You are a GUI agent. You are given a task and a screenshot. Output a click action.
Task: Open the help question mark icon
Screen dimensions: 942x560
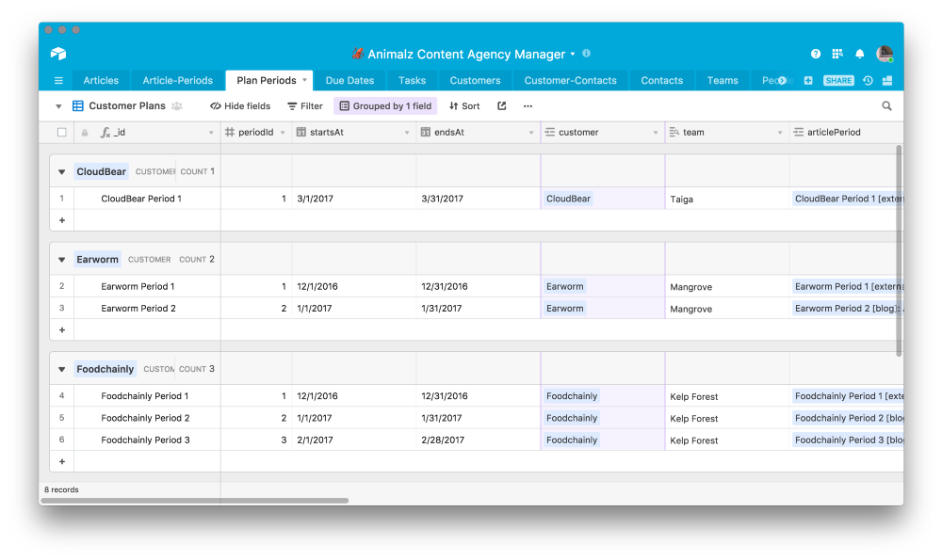(815, 54)
